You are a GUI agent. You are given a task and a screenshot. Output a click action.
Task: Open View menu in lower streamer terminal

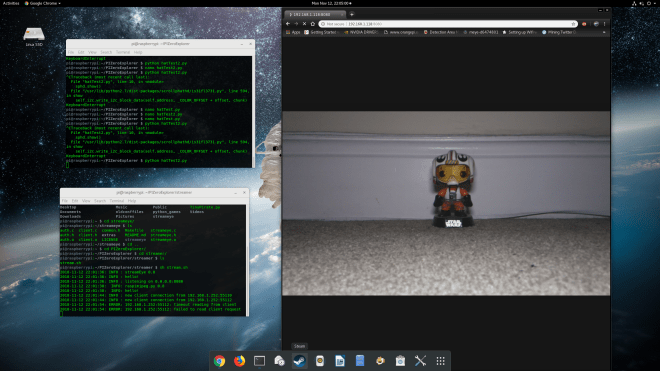pyautogui.click(x=86, y=201)
